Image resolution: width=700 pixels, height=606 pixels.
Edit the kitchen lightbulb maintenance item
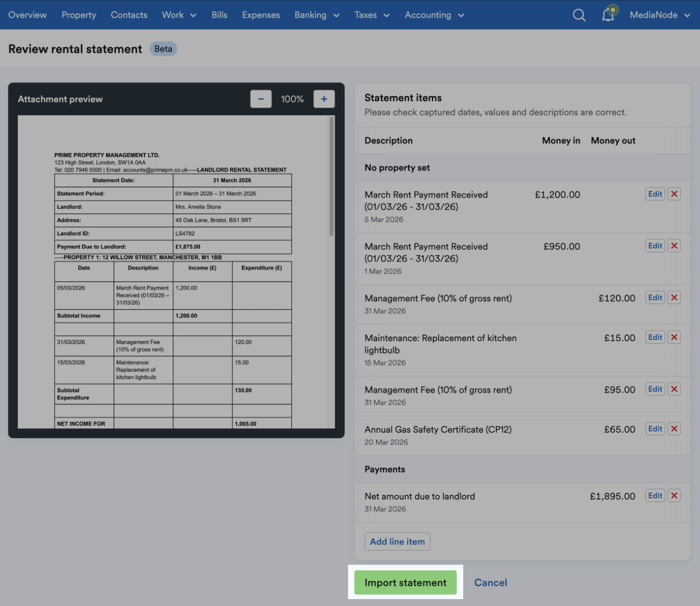(x=655, y=337)
